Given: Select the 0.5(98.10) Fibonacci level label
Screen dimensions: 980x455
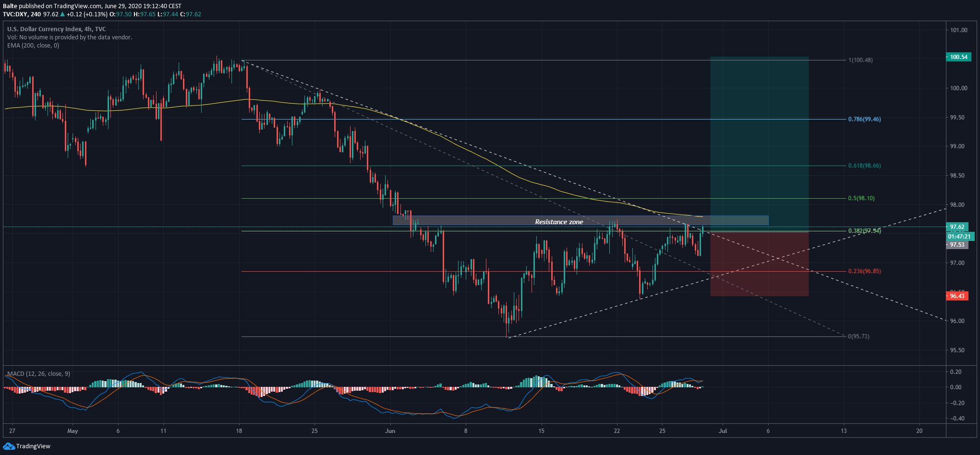Looking at the screenshot, I should point(861,198).
